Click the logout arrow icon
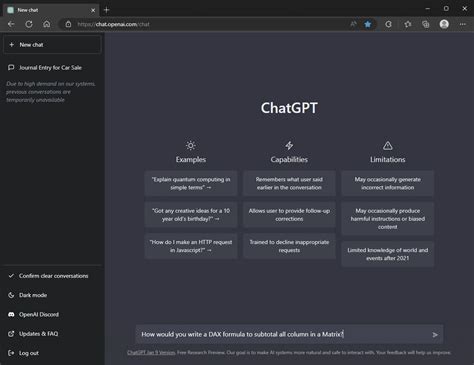The height and width of the screenshot is (365, 474). coord(11,353)
